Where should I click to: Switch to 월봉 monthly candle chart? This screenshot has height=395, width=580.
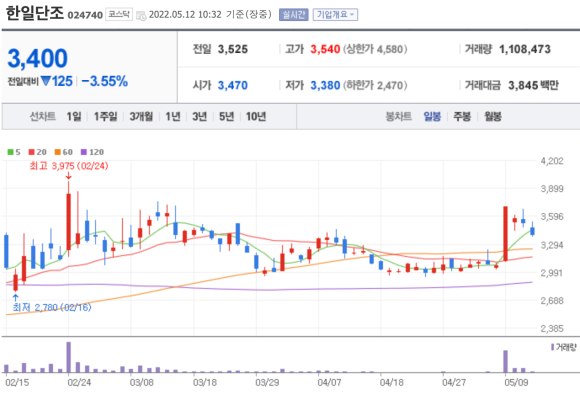click(x=493, y=117)
